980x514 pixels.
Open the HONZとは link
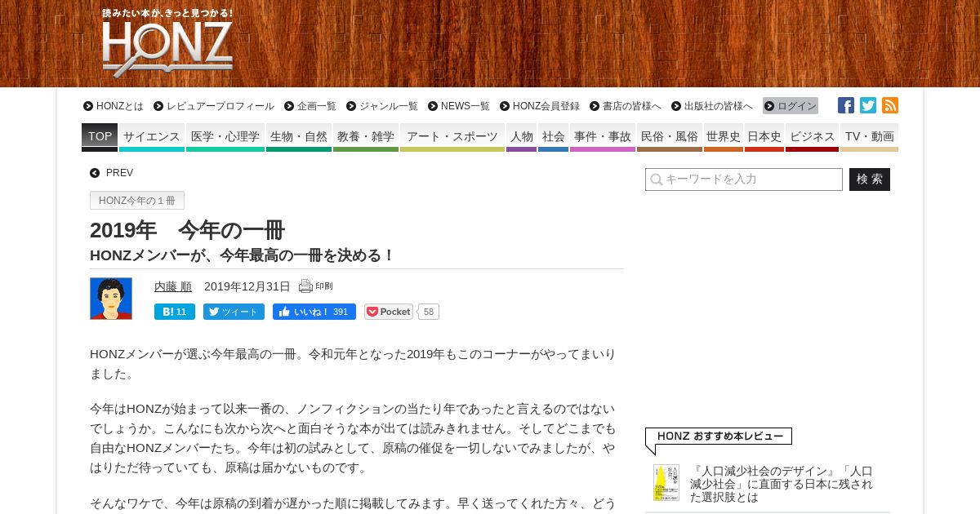click(x=114, y=106)
